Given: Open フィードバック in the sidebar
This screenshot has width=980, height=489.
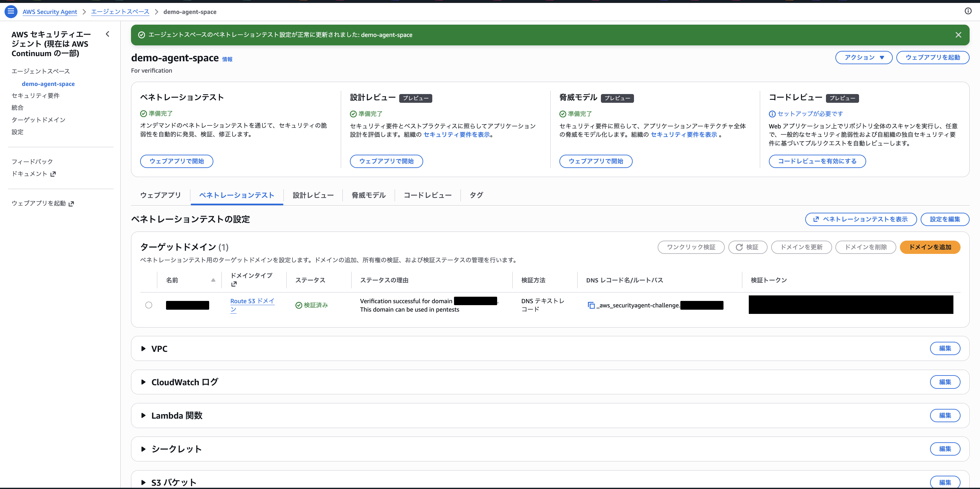Looking at the screenshot, I should 32,162.
